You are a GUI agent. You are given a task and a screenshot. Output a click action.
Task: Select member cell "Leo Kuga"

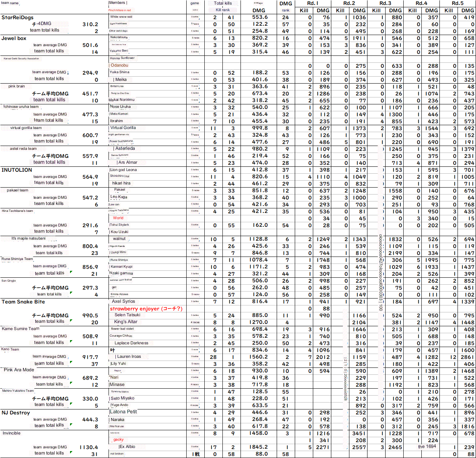(x=119, y=197)
